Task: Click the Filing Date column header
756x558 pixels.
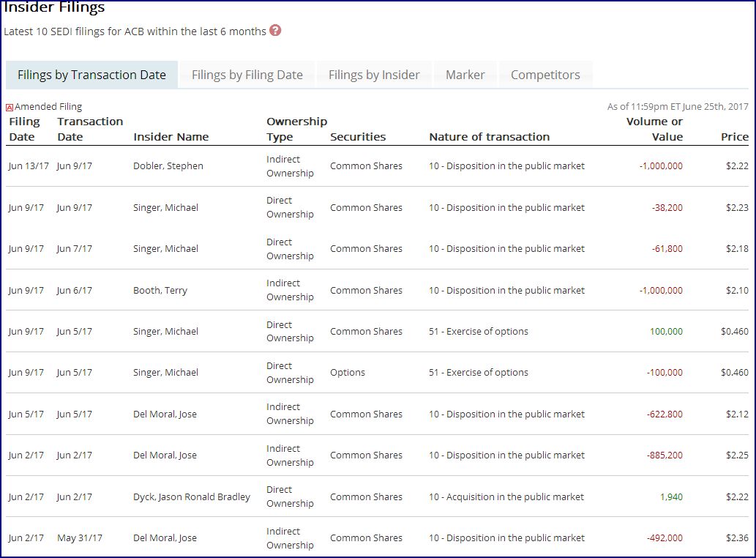Action: click(x=24, y=129)
